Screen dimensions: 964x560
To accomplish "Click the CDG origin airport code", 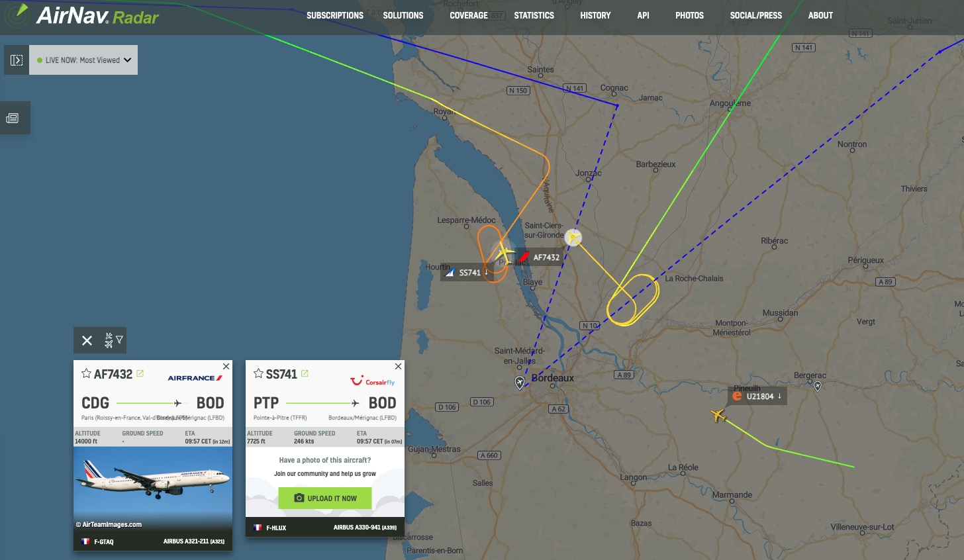I will (x=95, y=403).
